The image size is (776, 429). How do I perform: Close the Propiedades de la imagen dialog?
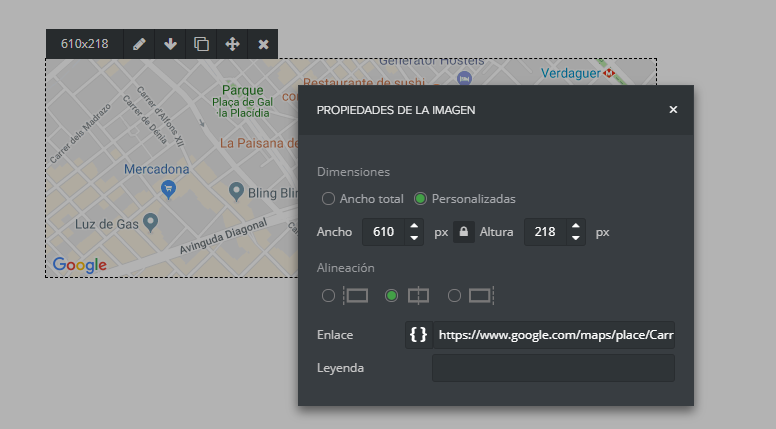pos(673,109)
